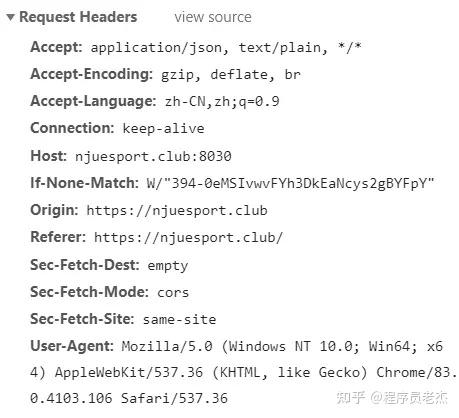The height and width of the screenshot is (418, 459).
Task: Select the If-None-Match ETag value
Action: point(290,183)
